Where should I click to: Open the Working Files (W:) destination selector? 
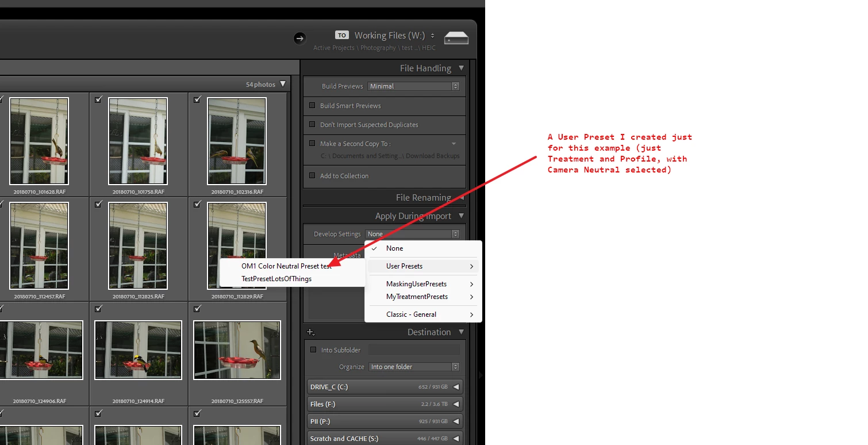tap(395, 36)
